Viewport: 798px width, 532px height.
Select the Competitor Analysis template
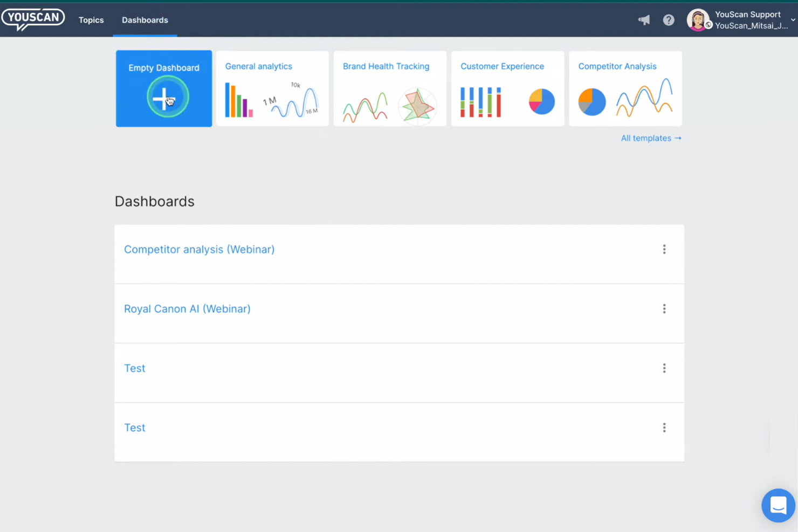click(x=625, y=88)
